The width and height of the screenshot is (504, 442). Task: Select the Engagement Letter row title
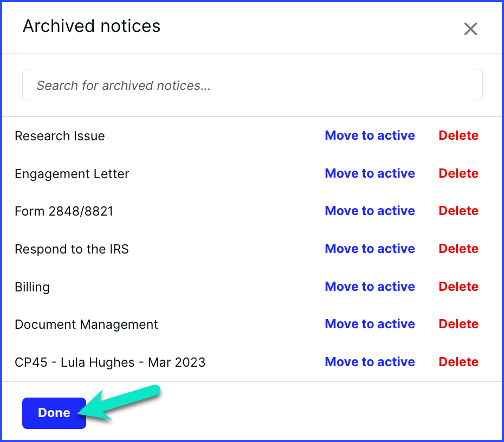pyautogui.click(x=72, y=174)
